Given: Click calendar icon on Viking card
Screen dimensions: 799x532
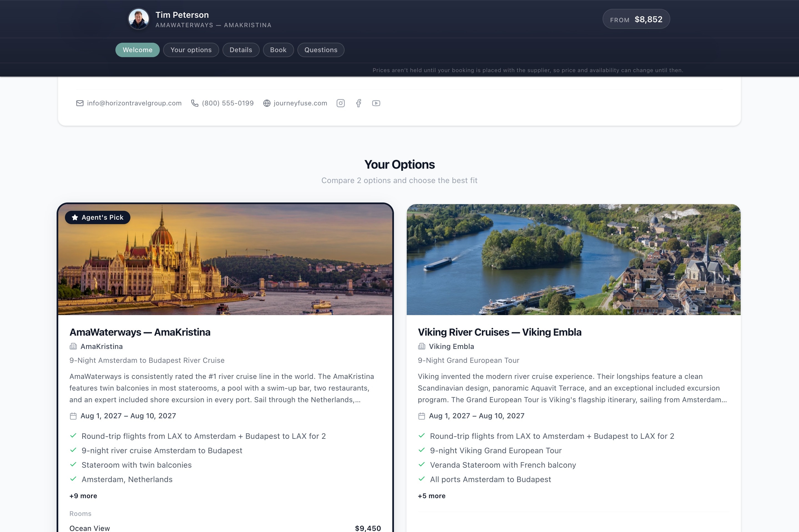Looking at the screenshot, I should click(x=421, y=416).
